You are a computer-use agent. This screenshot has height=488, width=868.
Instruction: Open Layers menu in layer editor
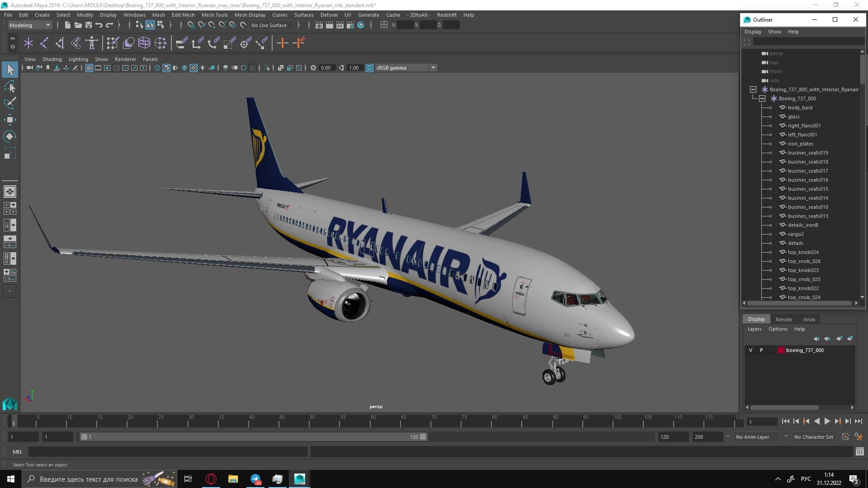coord(755,329)
